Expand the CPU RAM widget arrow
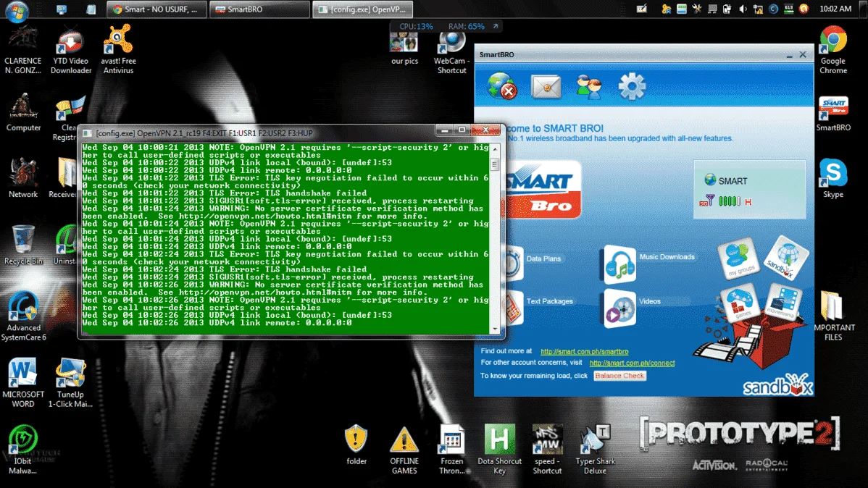Screen dimensions: 868x488 pyautogui.click(x=496, y=26)
